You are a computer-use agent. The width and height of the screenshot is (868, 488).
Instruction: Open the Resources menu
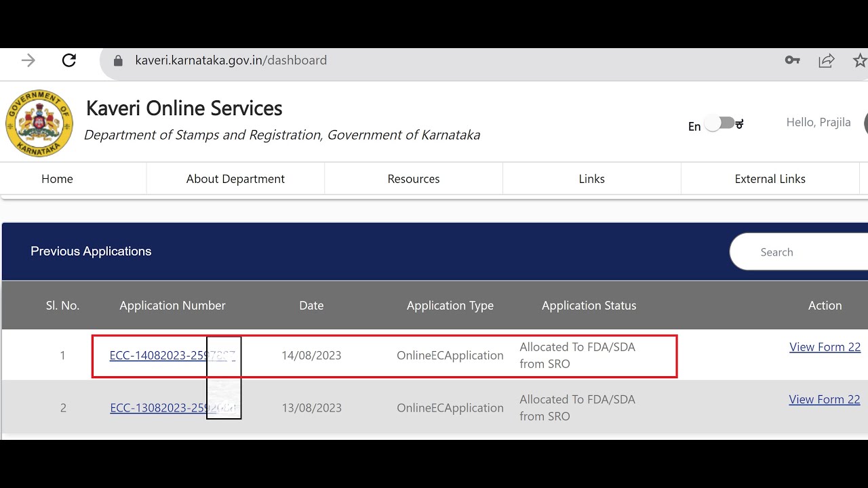tap(414, 179)
